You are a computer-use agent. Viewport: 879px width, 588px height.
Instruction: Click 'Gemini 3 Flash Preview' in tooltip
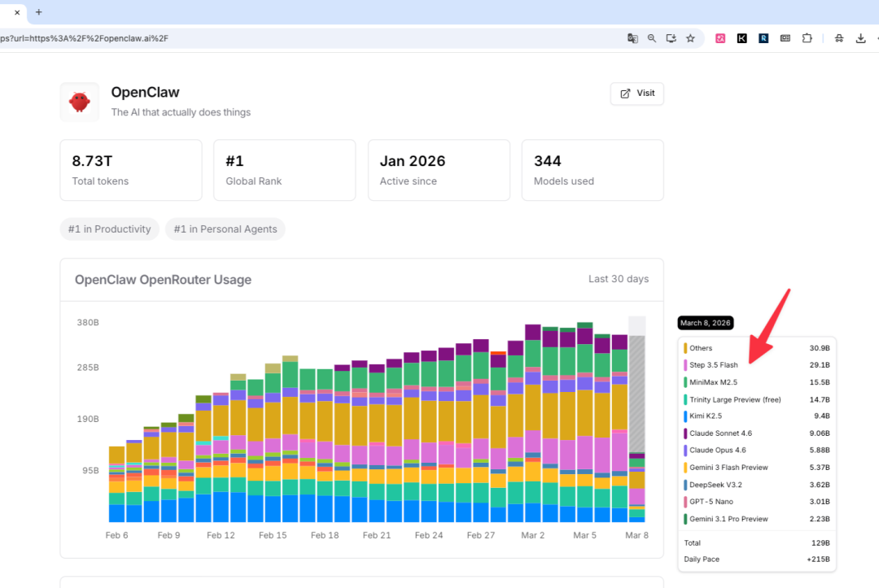[x=728, y=468]
